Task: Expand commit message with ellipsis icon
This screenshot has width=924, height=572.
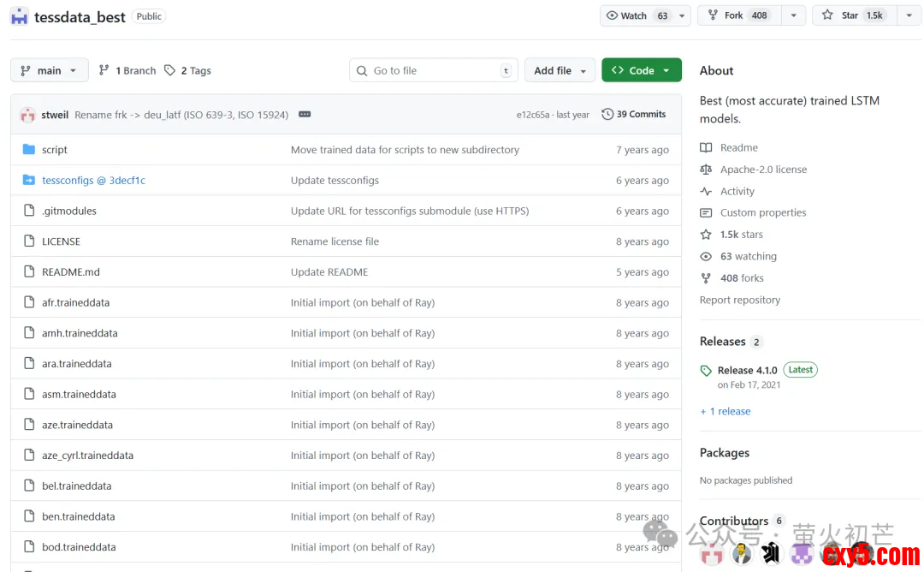Action: (x=304, y=115)
